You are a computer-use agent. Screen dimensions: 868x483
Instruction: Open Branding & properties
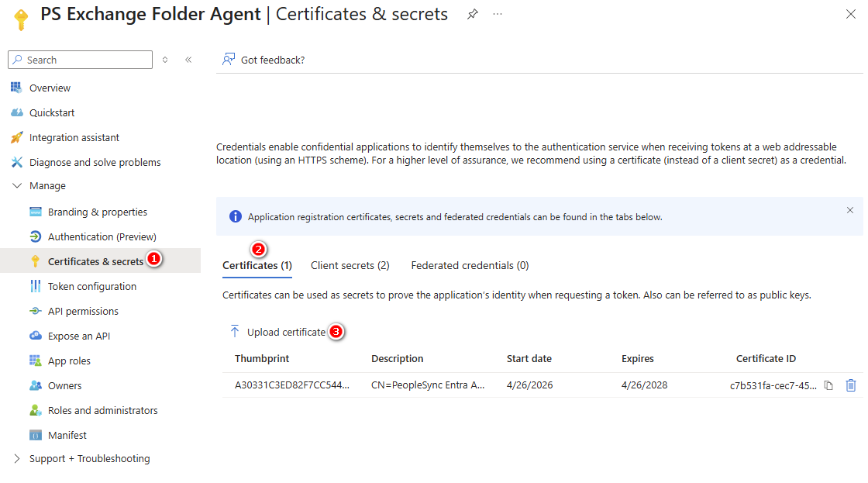point(98,212)
